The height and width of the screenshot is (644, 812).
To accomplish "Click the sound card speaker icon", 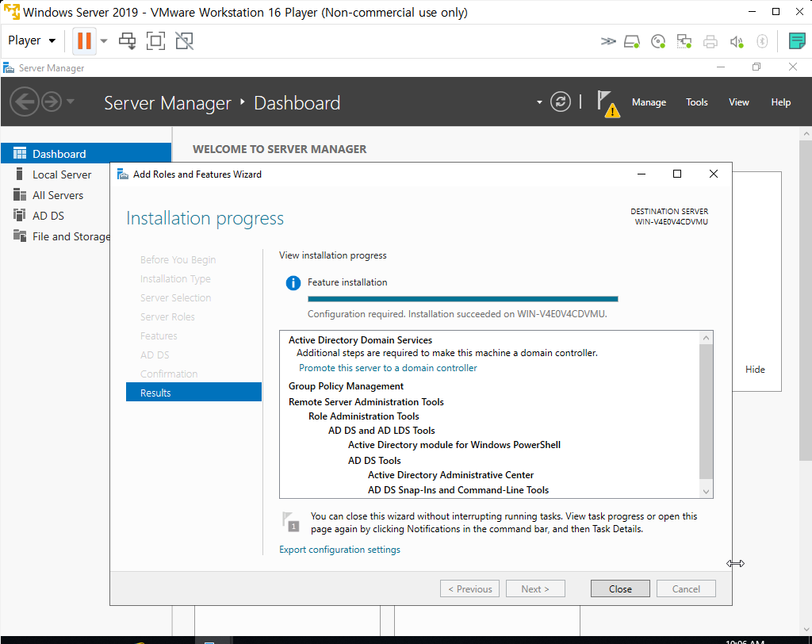I will [x=737, y=41].
